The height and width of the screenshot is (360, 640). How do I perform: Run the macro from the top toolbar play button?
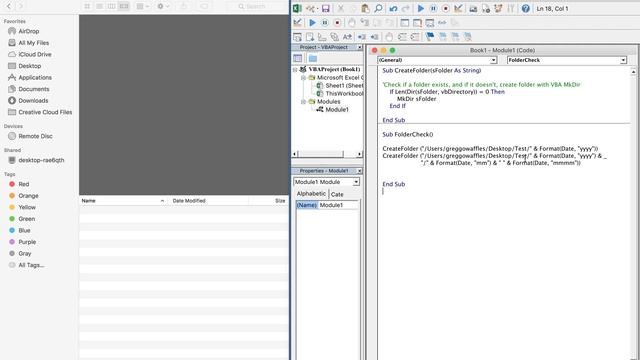pos(420,8)
